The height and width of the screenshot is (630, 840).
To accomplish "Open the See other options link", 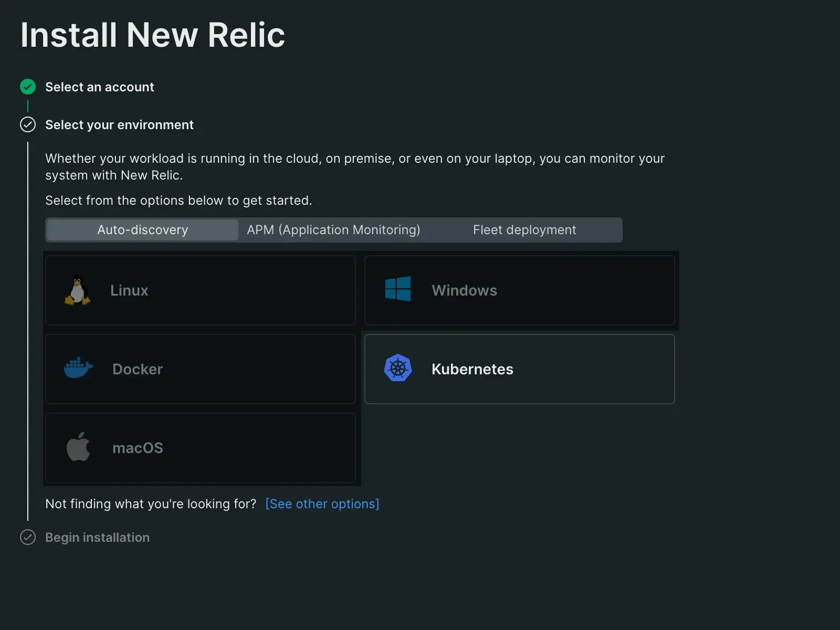I will [x=322, y=504].
